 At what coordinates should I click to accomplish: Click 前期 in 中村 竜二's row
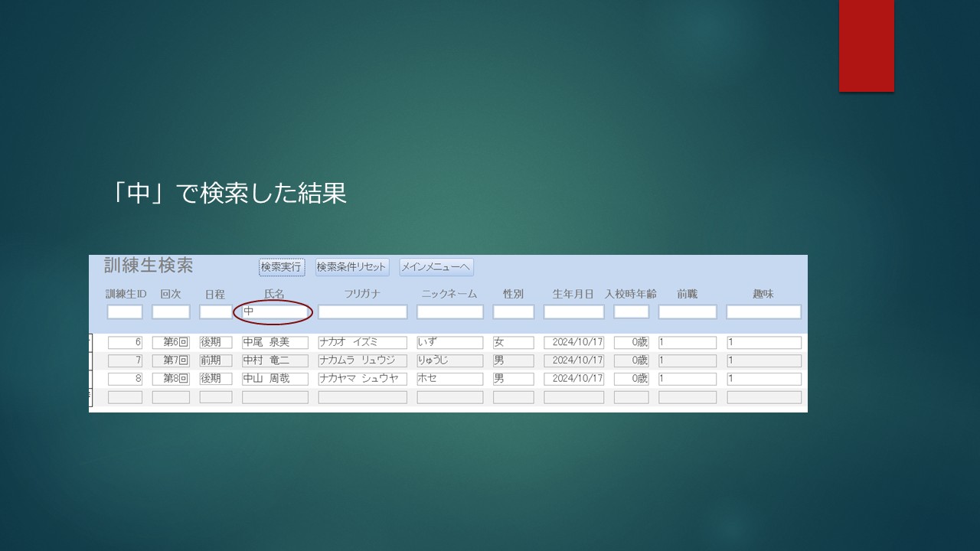tap(216, 360)
